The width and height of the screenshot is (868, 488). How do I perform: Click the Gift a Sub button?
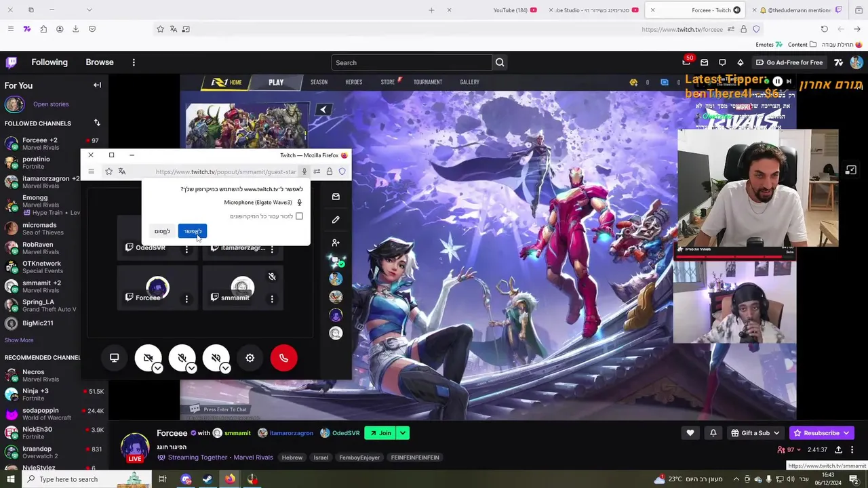pyautogui.click(x=755, y=433)
